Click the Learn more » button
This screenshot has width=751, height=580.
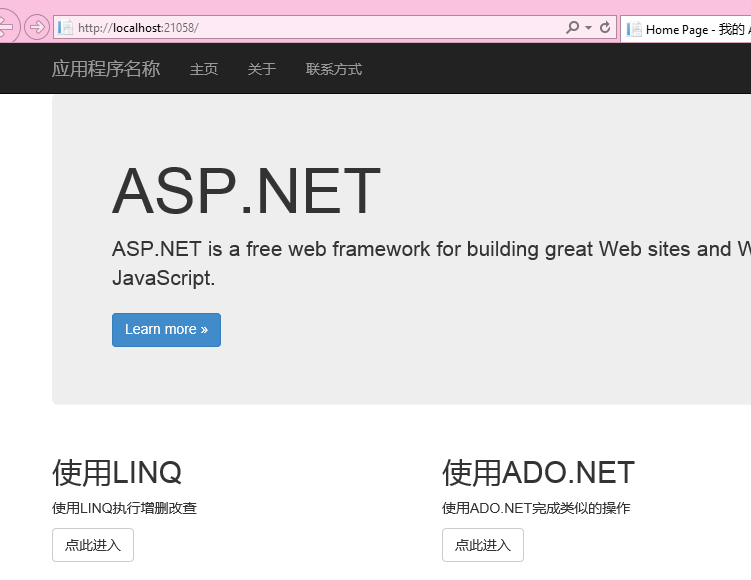point(166,330)
